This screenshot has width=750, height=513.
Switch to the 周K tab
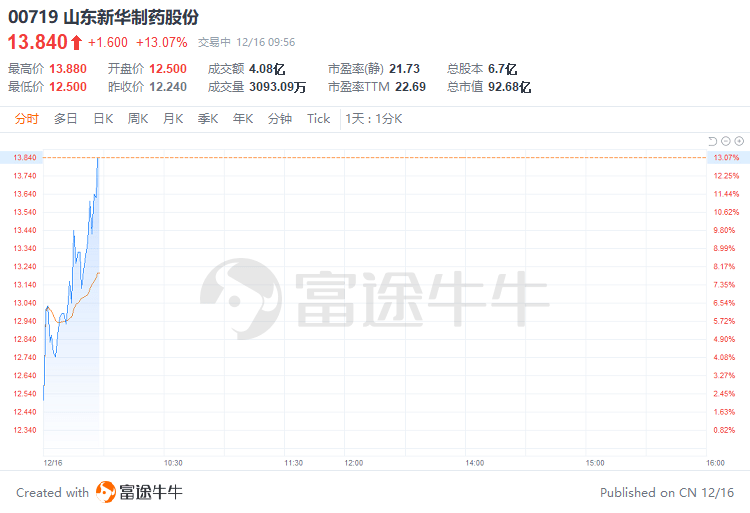[138, 119]
